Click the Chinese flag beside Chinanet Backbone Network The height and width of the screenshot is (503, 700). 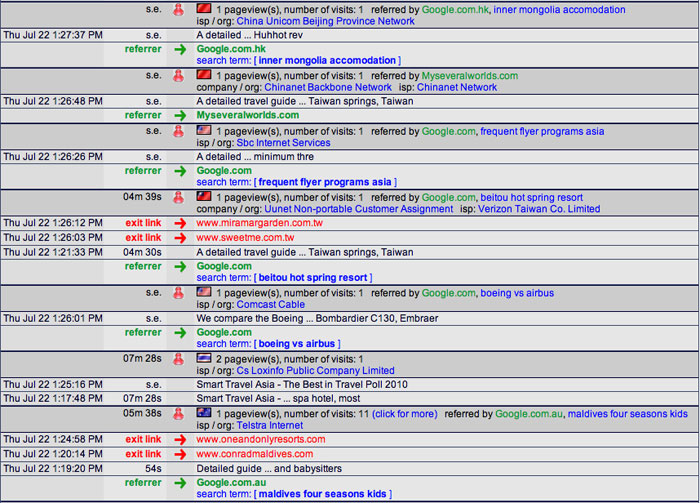[204, 75]
